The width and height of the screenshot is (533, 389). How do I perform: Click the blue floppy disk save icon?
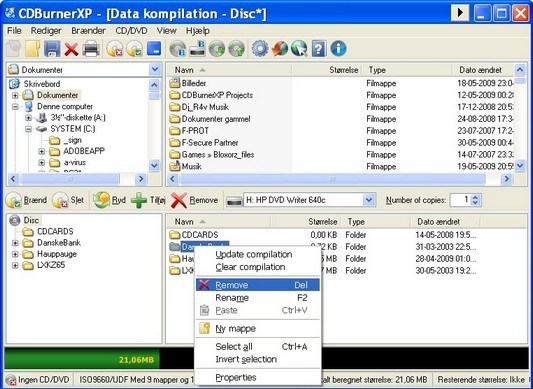[52, 49]
